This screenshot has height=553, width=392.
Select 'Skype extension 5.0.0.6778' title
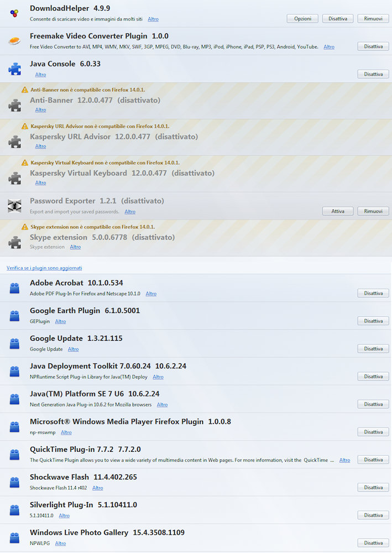pyautogui.click(x=79, y=237)
